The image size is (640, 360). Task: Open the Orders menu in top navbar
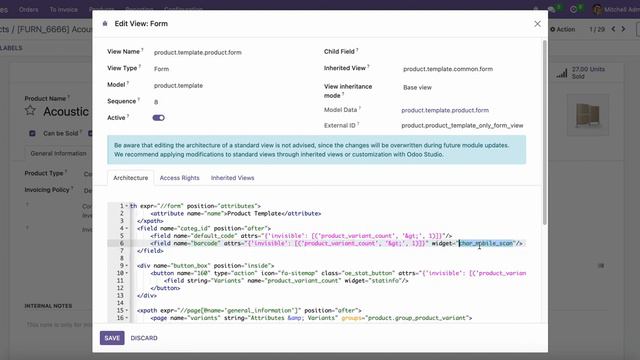click(x=29, y=9)
